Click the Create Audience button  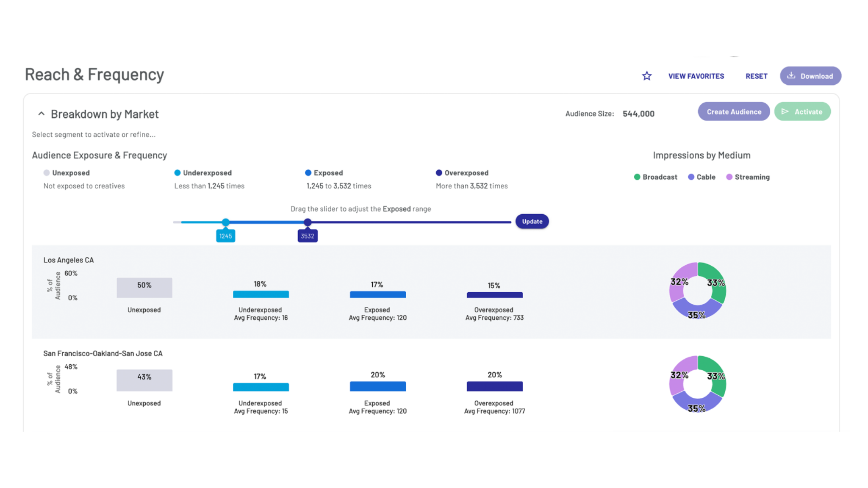click(734, 111)
